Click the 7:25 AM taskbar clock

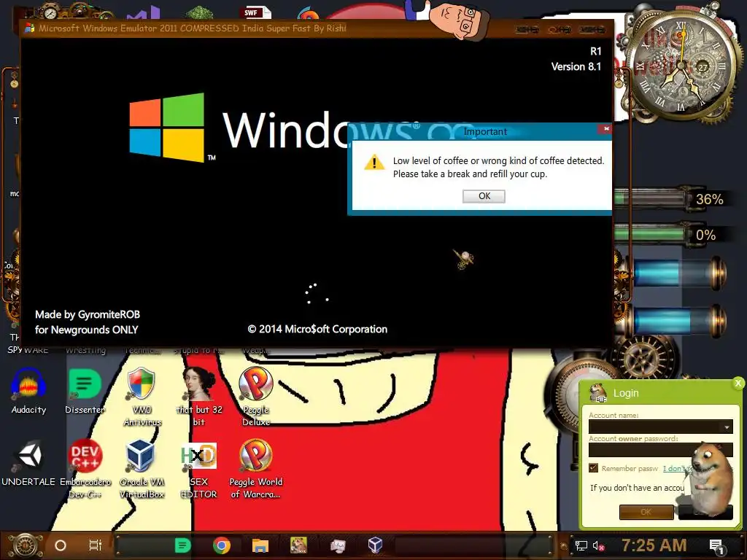(x=654, y=545)
